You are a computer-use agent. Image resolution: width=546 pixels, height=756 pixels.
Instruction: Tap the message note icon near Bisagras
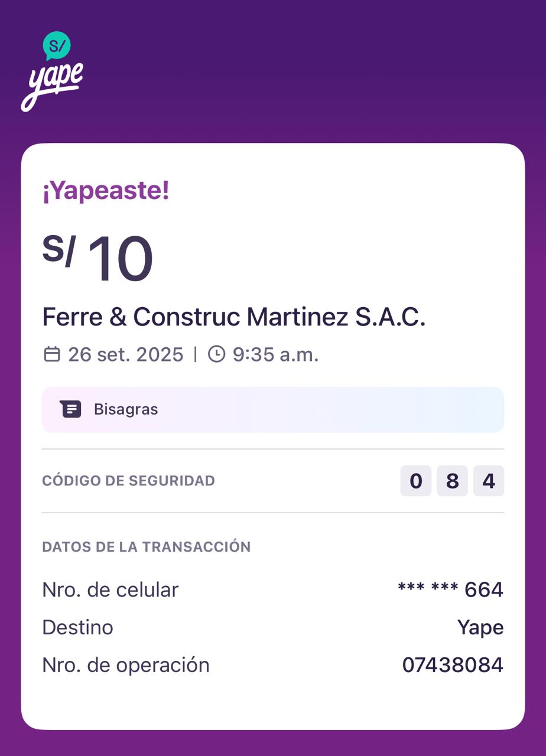pos(70,409)
